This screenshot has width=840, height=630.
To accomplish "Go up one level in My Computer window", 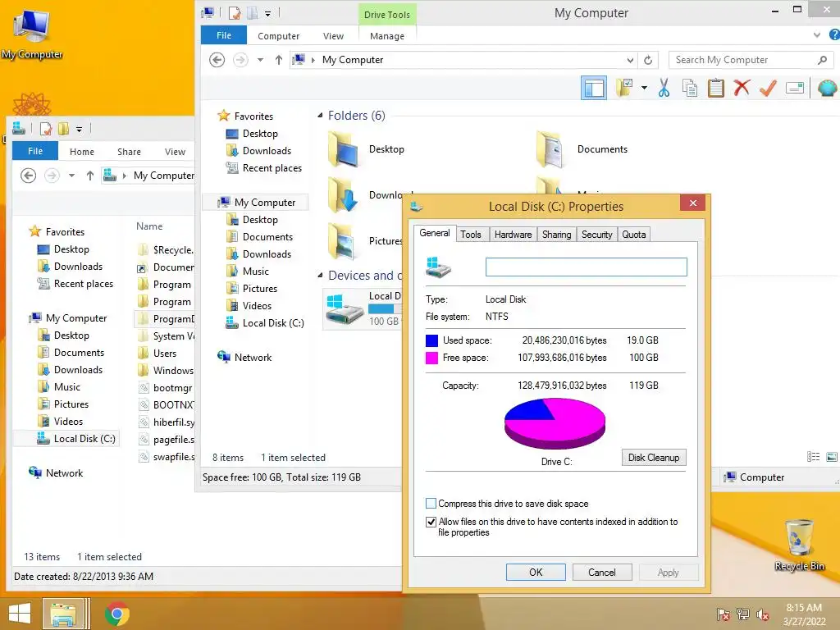I will pyautogui.click(x=279, y=60).
